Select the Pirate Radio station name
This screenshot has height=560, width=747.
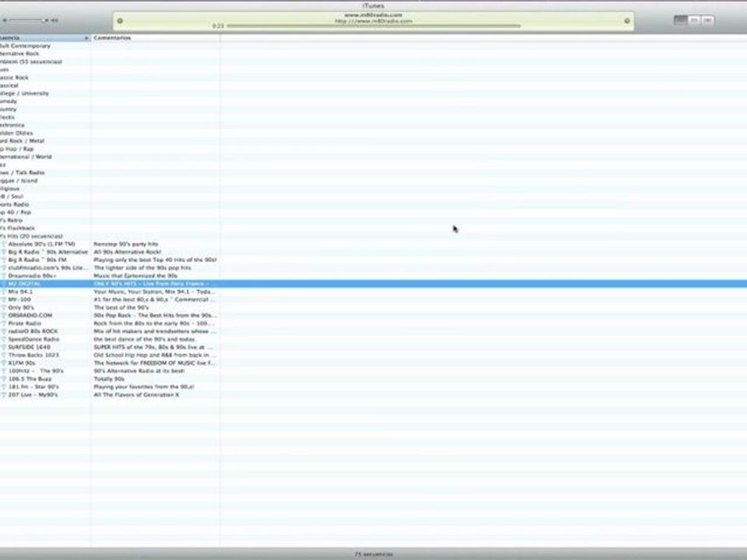coord(25,324)
